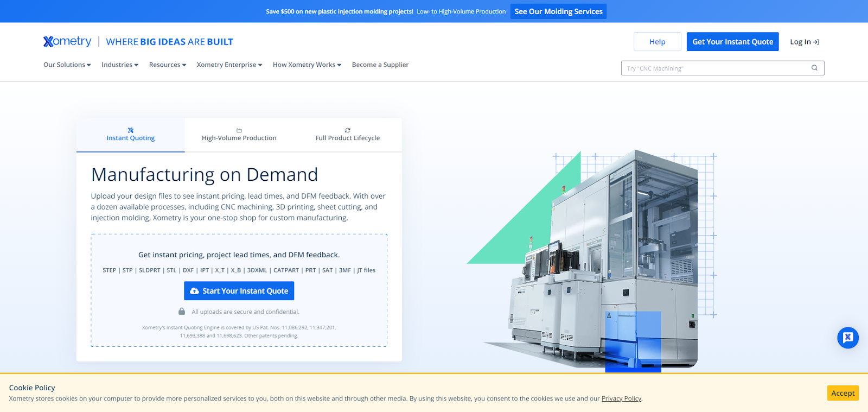This screenshot has width=868, height=412.
Task: Accept the cookie policy
Action: click(x=843, y=393)
